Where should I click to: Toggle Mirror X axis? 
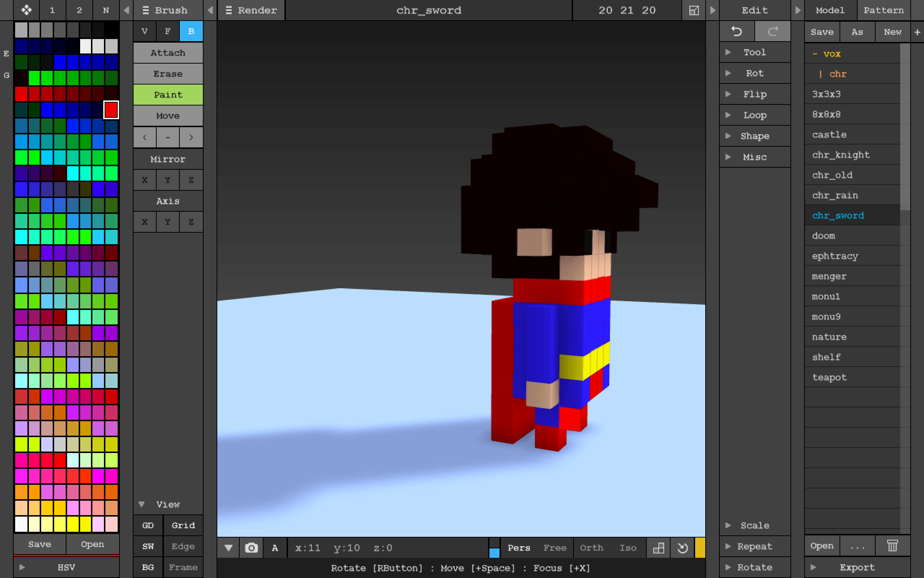[145, 180]
